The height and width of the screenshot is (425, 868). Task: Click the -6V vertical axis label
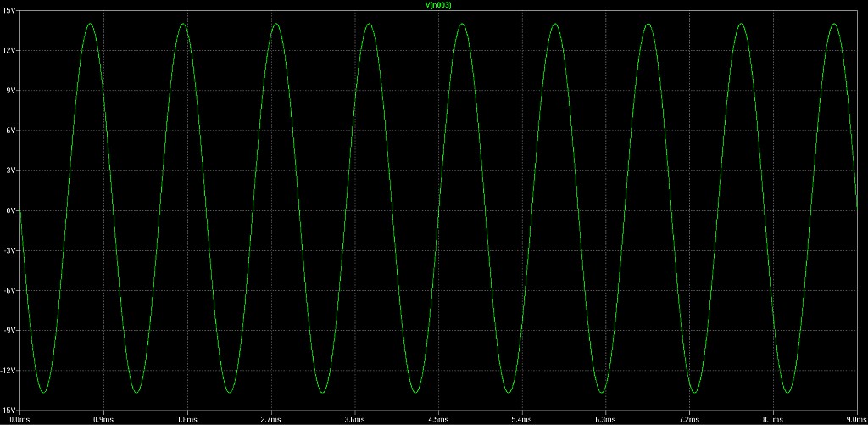click(12, 290)
